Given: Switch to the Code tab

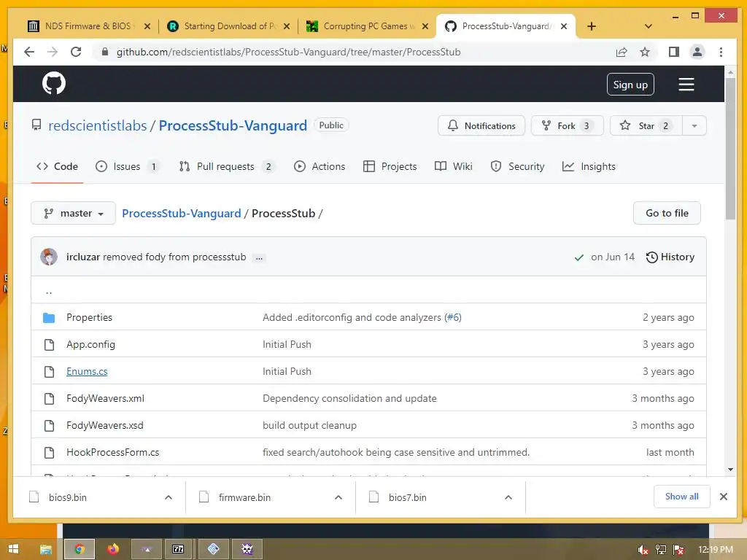Looking at the screenshot, I should 57,167.
